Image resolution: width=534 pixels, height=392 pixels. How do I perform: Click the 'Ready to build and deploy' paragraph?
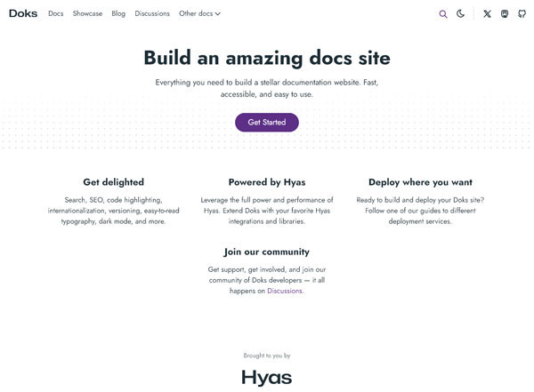[x=420, y=211]
